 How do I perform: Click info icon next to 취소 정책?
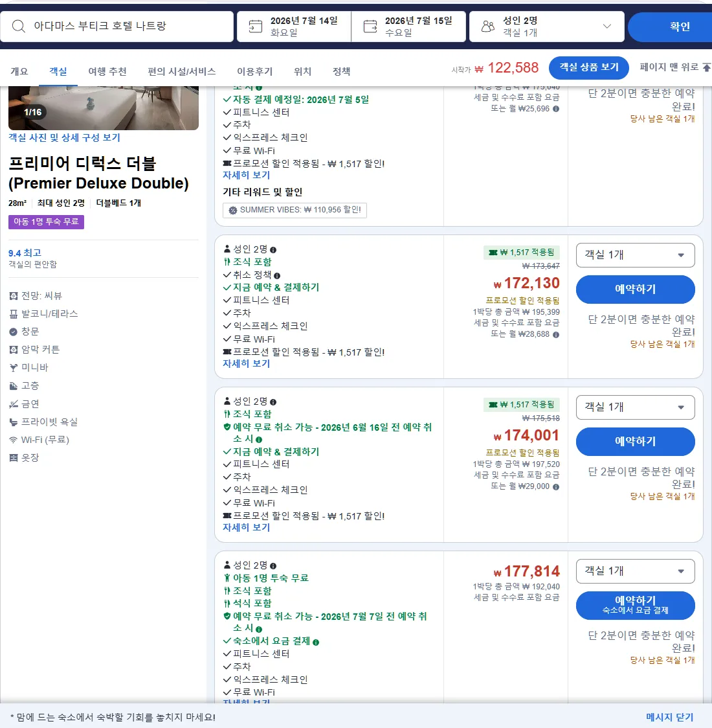[x=277, y=276]
